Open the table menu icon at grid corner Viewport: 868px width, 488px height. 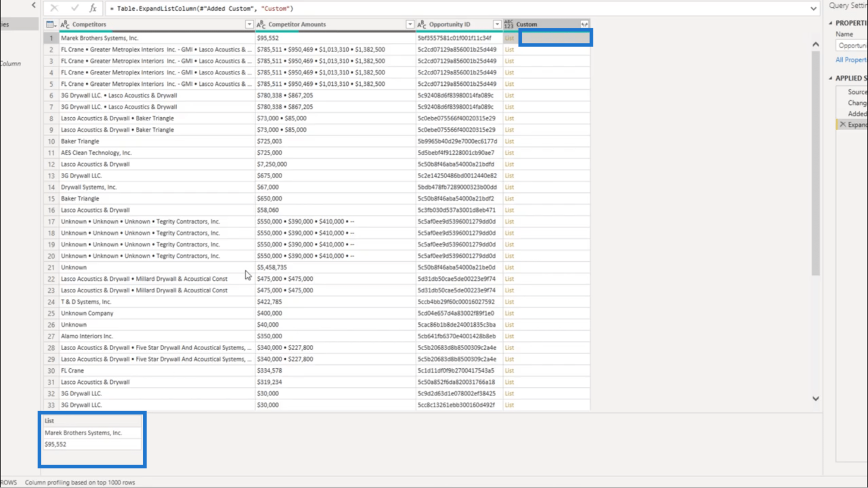coord(51,24)
